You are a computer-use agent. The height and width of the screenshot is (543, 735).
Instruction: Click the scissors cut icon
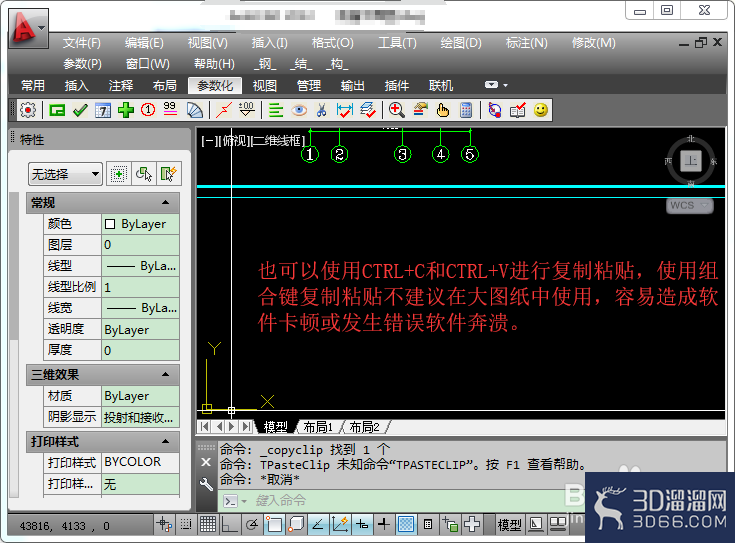(x=322, y=111)
